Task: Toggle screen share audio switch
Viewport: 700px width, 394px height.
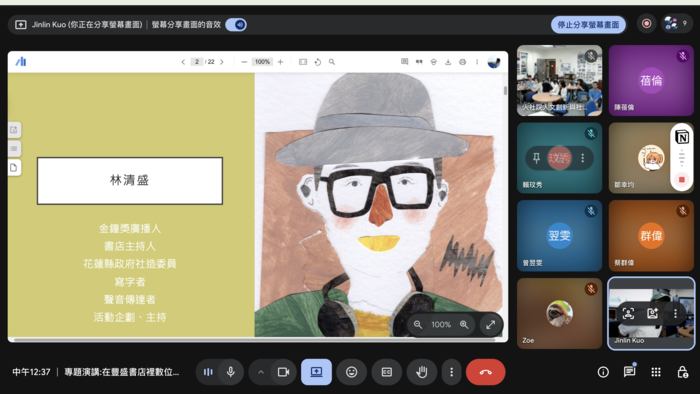Action: pyautogui.click(x=236, y=25)
